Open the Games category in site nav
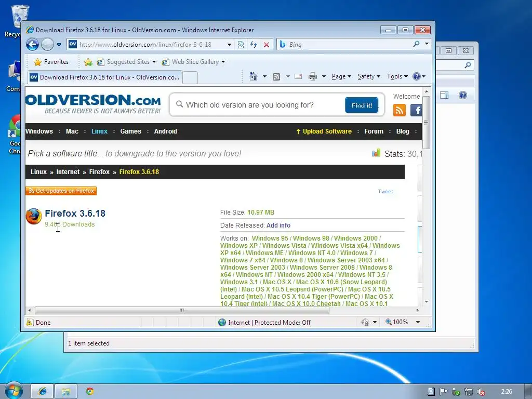This screenshot has width=532, height=399. [x=130, y=131]
